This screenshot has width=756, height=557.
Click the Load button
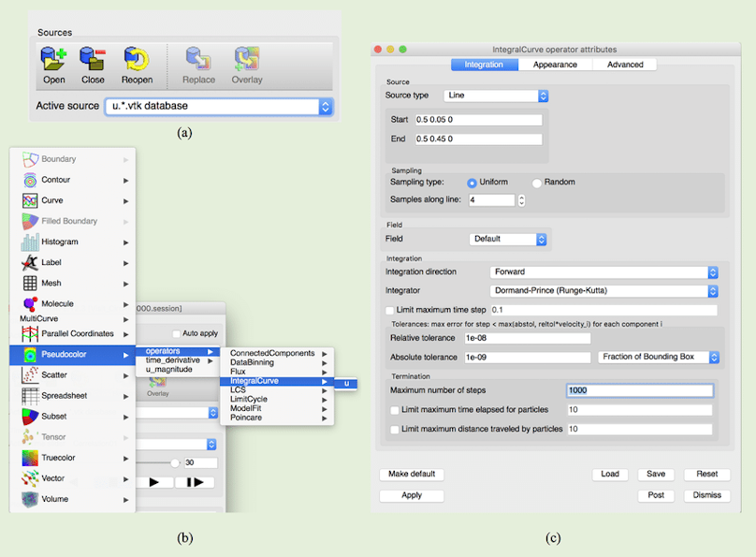[x=610, y=474]
